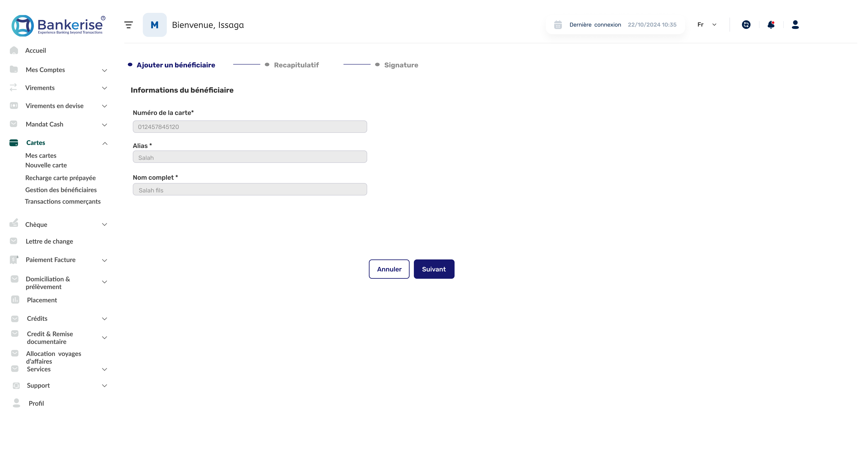Expand the Mes Comptes menu chevron
Screen dimensions: 868x476
click(104, 70)
